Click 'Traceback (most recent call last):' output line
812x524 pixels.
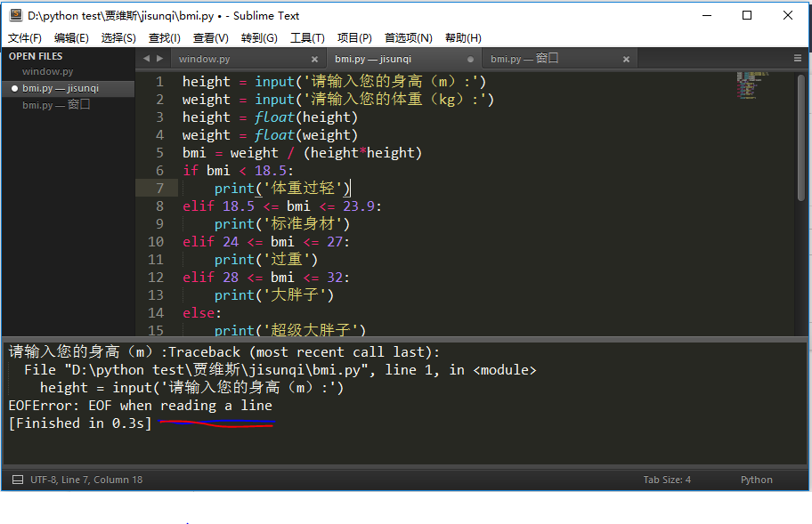[304, 352]
